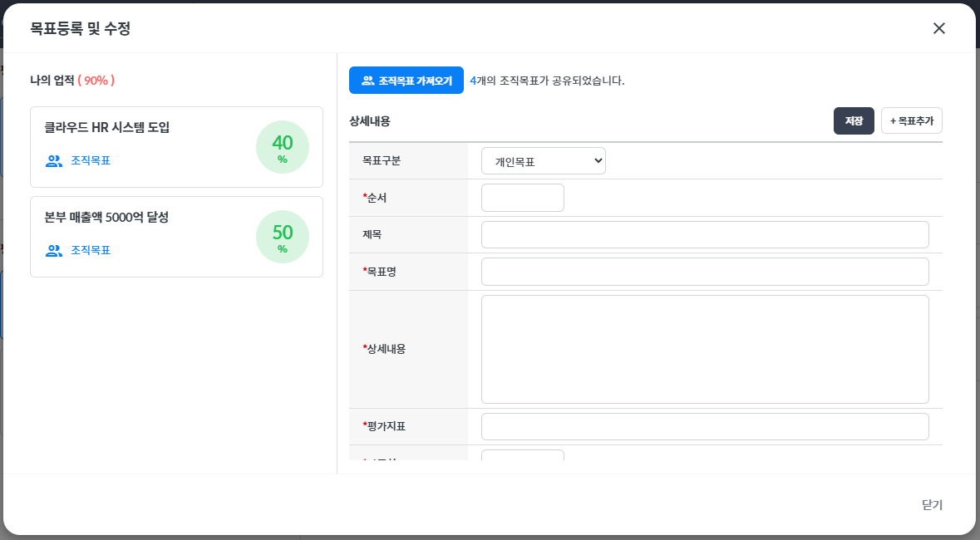The width and height of the screenshot is (980, 540).
Task: Select the 본부 매출액 5000억 달성 goal card
Action: tap(176, 237)
